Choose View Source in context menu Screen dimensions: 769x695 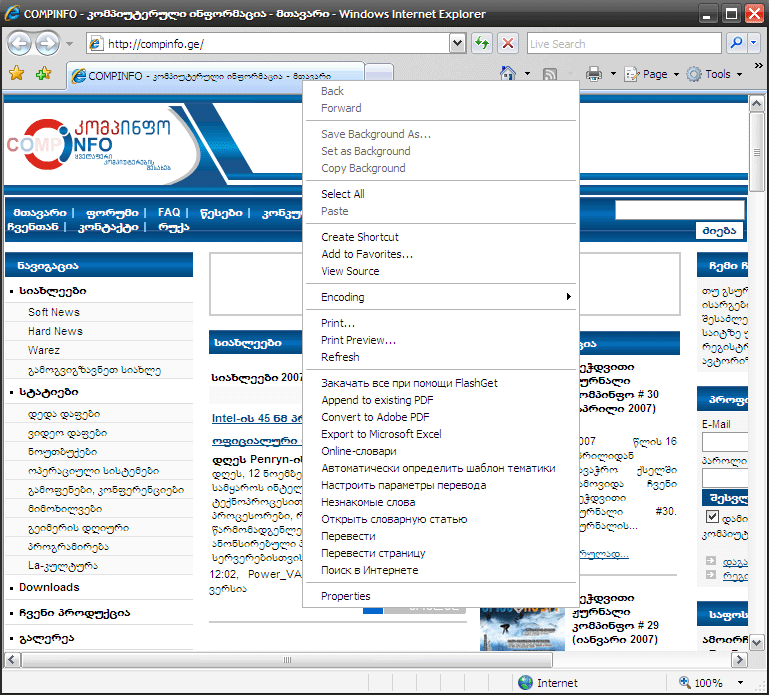coord(350,271)
